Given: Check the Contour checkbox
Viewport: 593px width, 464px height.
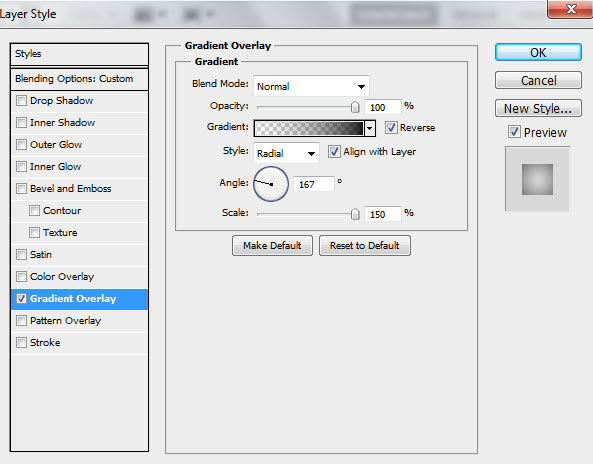Looking at the screenshot, I should [x=34, y=210].
